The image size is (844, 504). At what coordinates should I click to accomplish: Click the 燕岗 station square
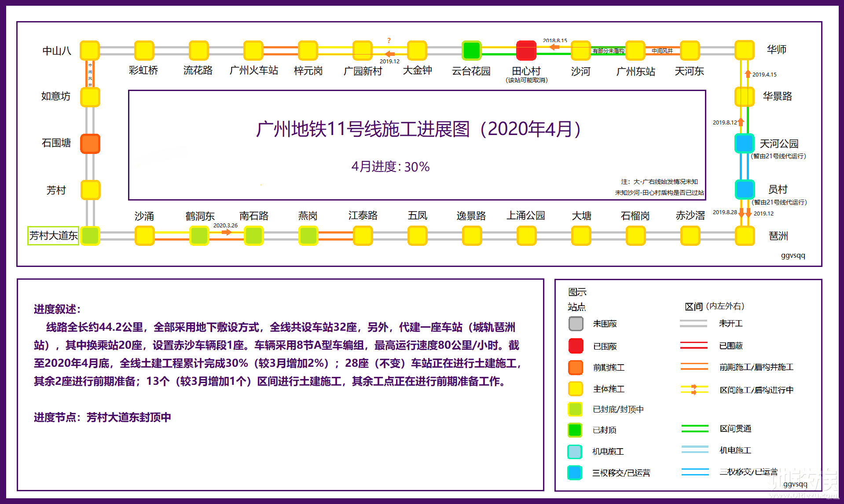(308, 236)
